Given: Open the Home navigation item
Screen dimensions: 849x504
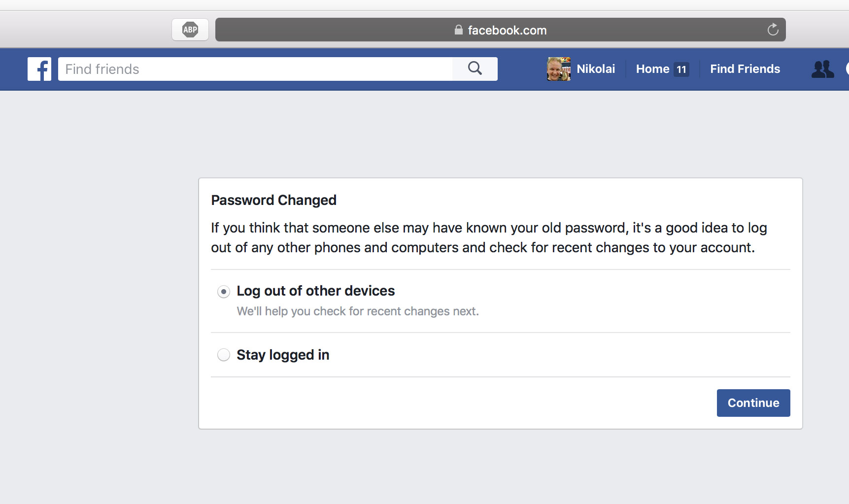Looking at the screenshot, I should click(653, 69).
